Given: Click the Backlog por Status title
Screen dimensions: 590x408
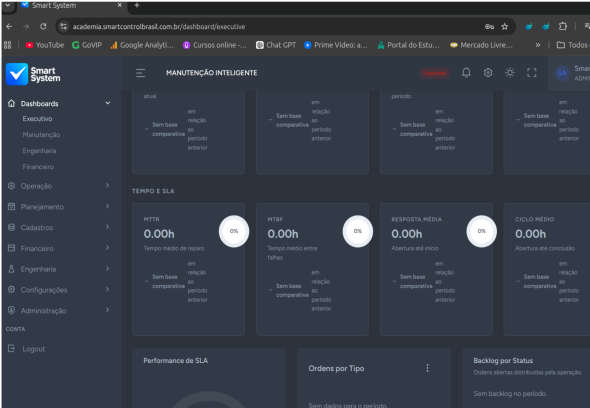Looking at the screenshot, I should tap(503, 361).
